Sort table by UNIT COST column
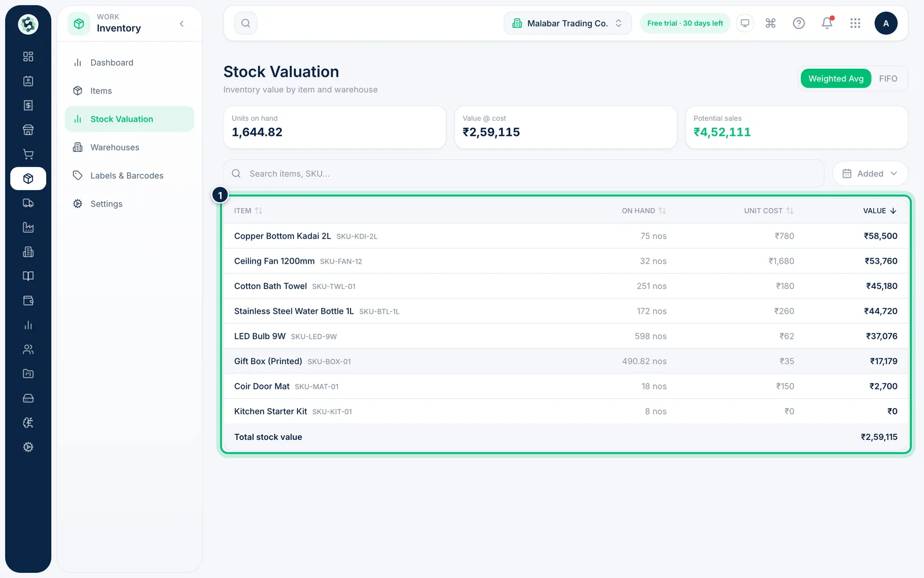The image size is (924, 578). (769, 210)
